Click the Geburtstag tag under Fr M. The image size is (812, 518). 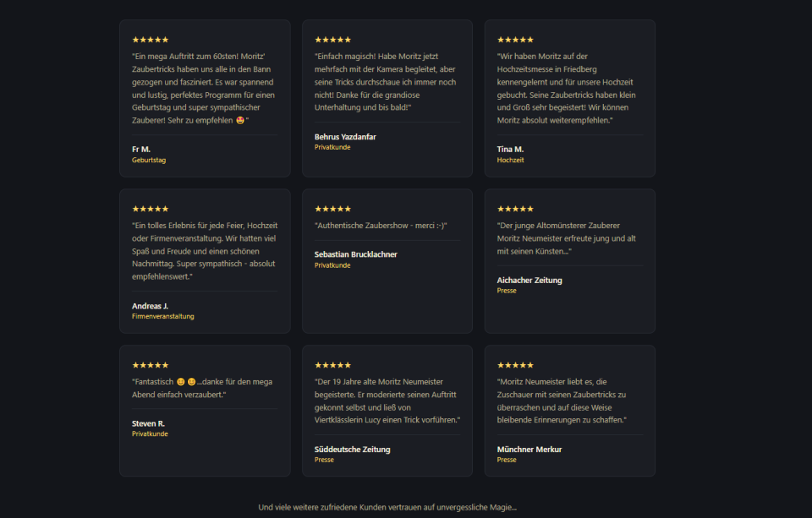149,160
